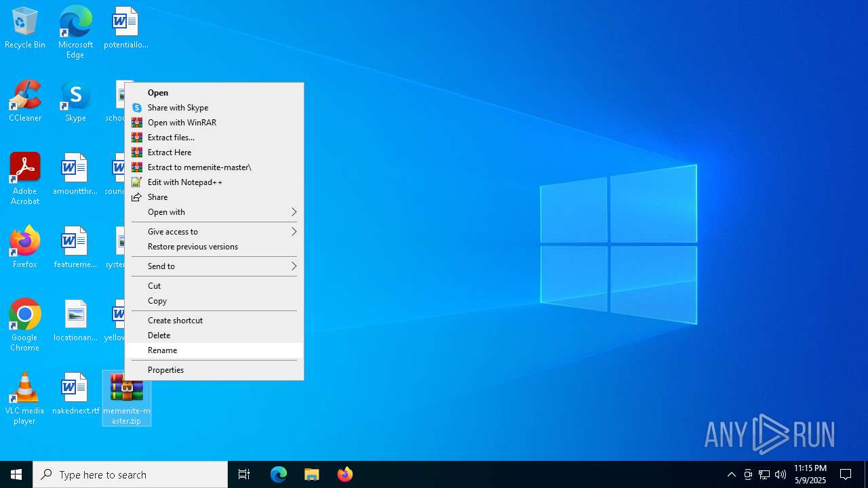Viewport: 868px width, 488px height.
Task: Launch Firefox from the taskbar
Action: (x=345, y=474)
